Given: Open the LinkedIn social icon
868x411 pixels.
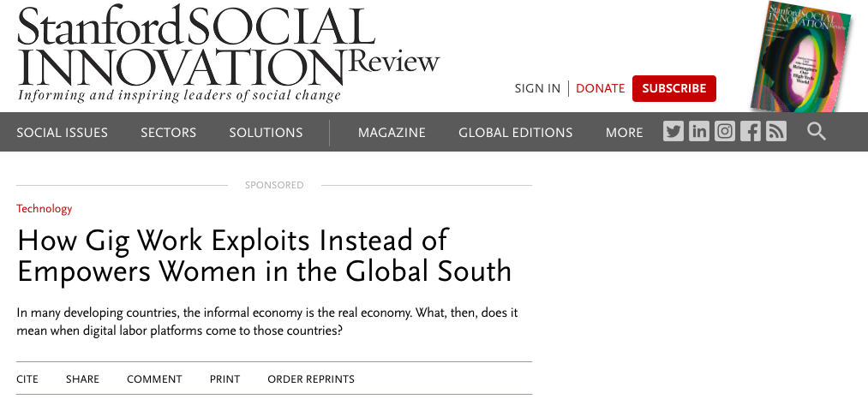Looking at the screenshot, I should click(x=699, y=132).
